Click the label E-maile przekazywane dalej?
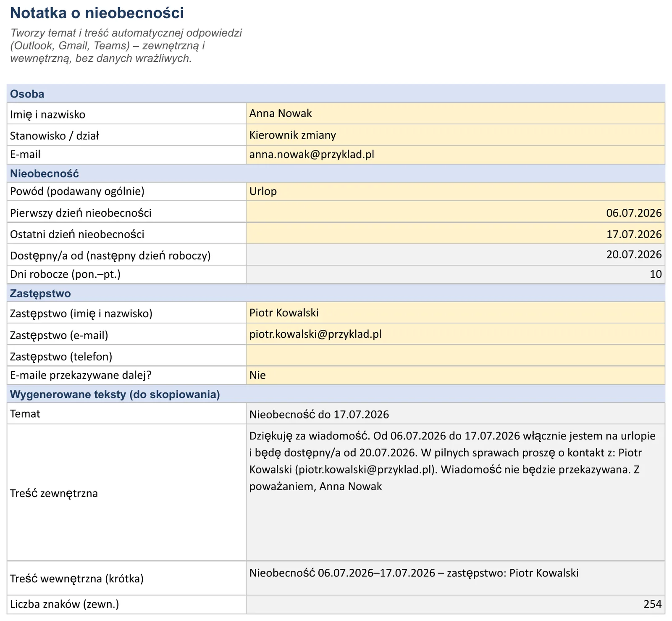Image resolution: width=672 pixels, height=621 pixels. (81, 375)
